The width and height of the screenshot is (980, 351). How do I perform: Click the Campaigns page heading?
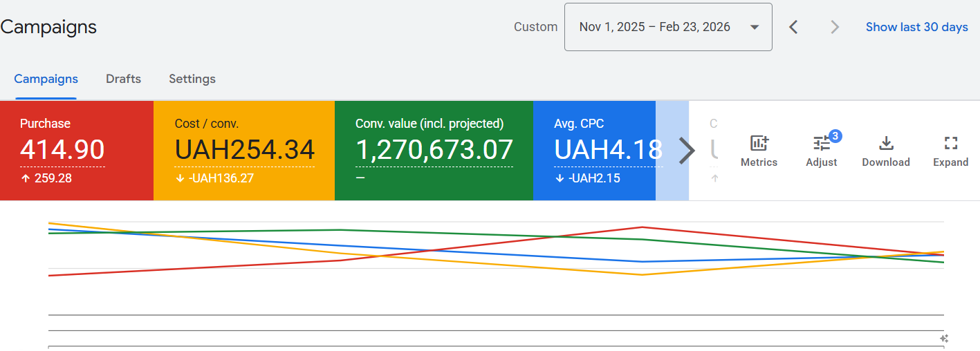[x=48, y=27]
